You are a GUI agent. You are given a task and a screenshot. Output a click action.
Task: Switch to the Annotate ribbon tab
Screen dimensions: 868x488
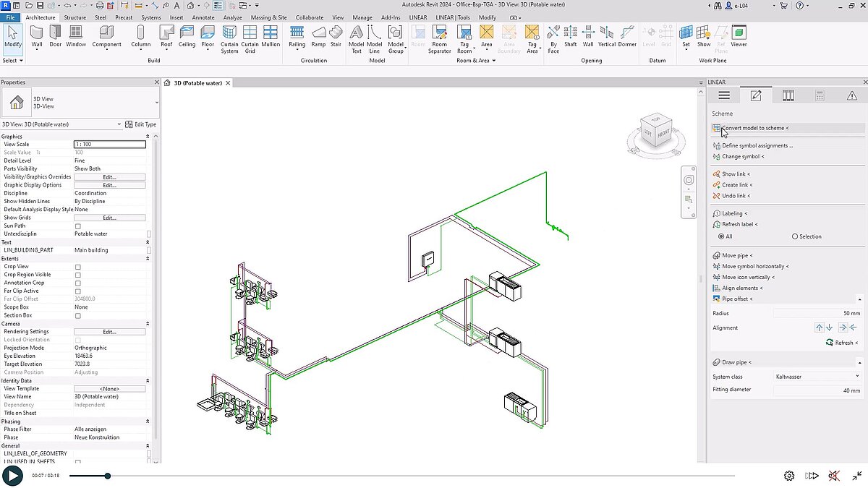[203, 17]
